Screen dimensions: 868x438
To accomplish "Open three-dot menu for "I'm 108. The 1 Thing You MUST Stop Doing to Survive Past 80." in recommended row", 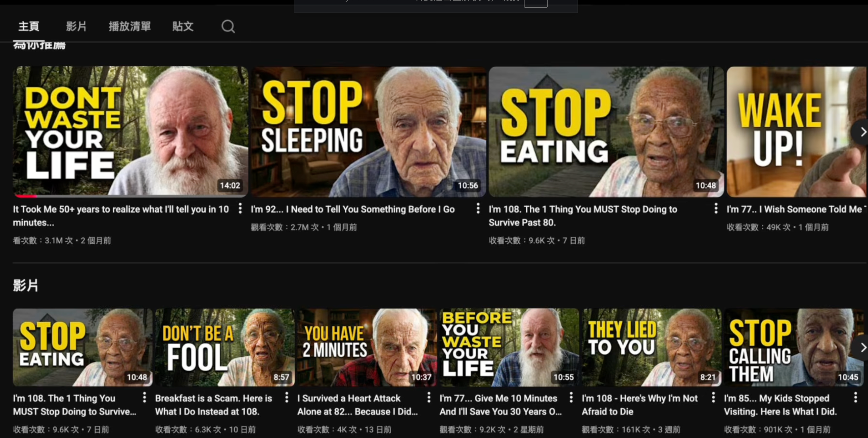I will pyautogui.click(x=716, y=208).
